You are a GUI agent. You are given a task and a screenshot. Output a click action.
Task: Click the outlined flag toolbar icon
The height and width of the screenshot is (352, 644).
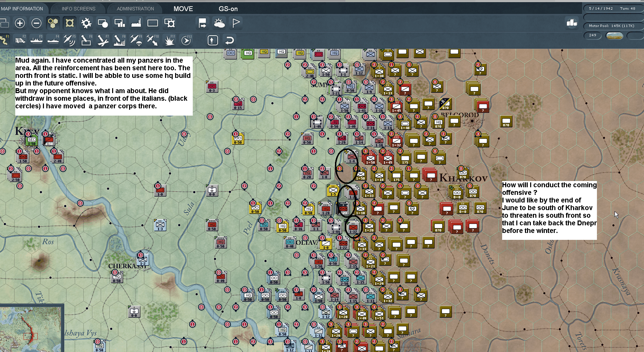pos(236,23)
